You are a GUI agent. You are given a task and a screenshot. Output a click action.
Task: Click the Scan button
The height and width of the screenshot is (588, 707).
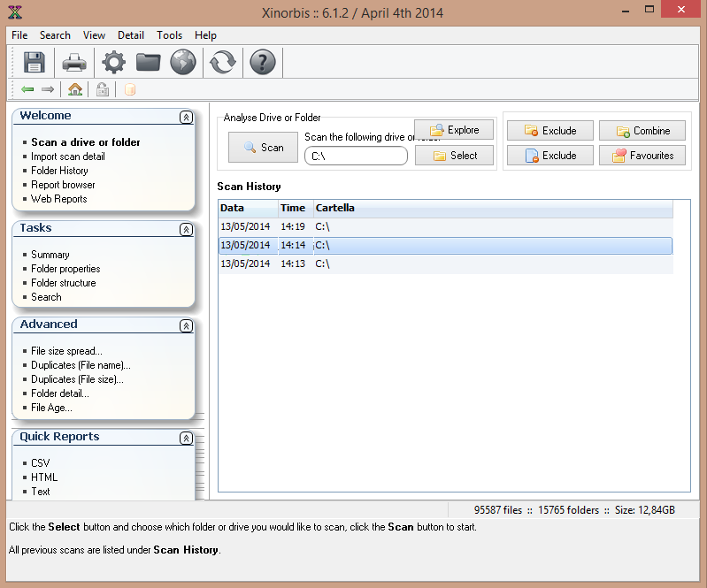click(264, 148)
